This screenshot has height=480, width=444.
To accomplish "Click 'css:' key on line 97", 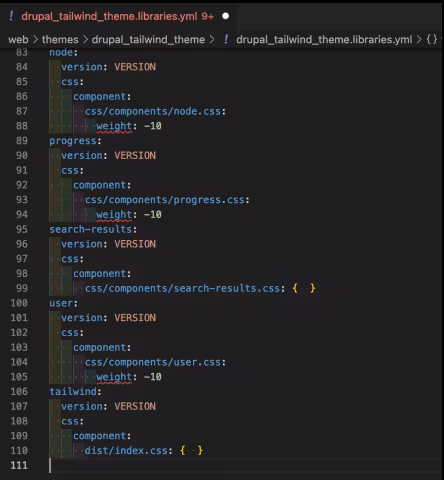I will tap(72, 259).
